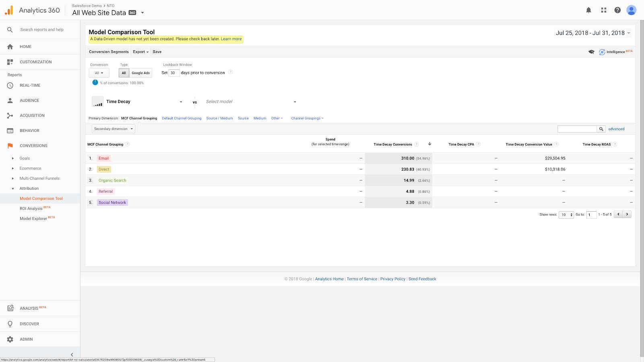The height and width of the screenshot is (362, 644).
Task: Select the Model Comparison Tool menu item
Action: [x=41, y=199]
